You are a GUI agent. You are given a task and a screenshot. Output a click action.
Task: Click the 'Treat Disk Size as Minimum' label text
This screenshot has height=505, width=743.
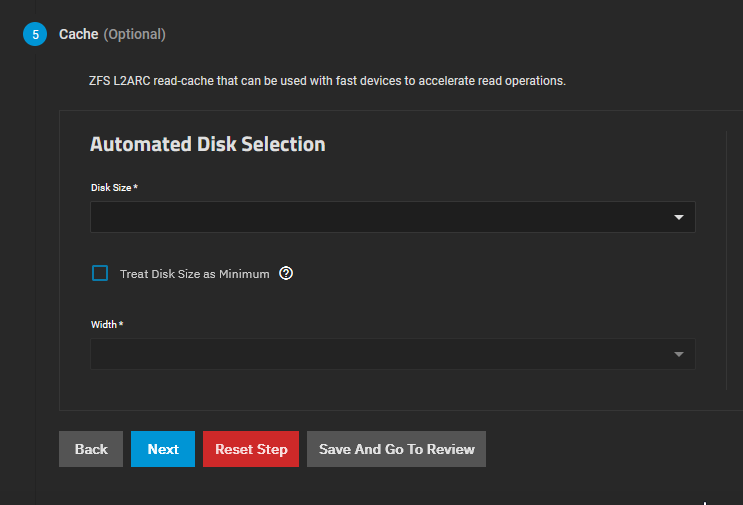click(x=194, y=274)
